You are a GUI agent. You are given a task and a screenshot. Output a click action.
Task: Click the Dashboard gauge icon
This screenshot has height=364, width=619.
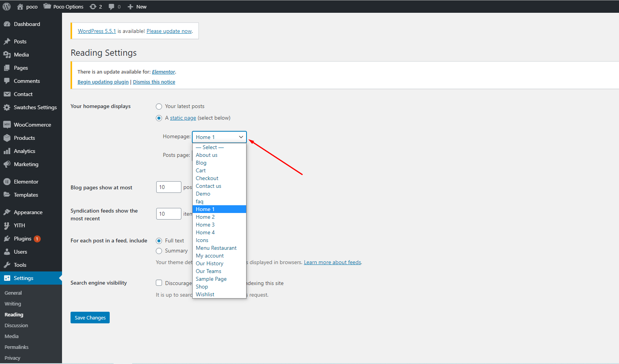(x=7, y=24)
